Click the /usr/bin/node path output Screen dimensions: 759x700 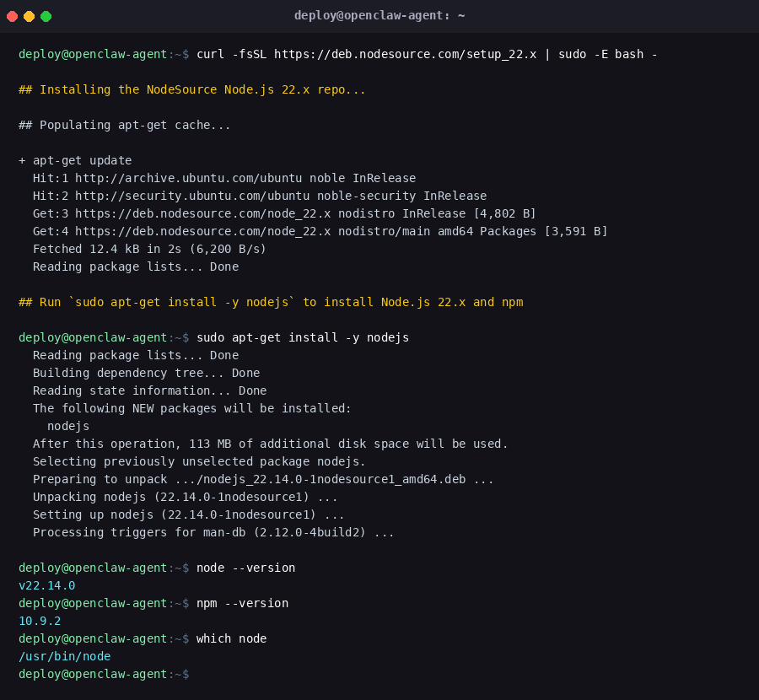point(64,656)
